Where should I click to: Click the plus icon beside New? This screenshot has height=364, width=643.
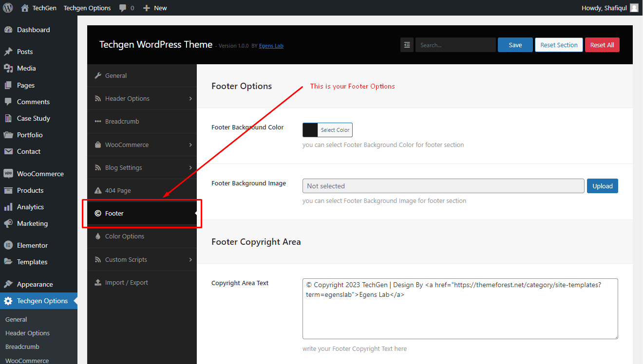[x=146, y=8]
